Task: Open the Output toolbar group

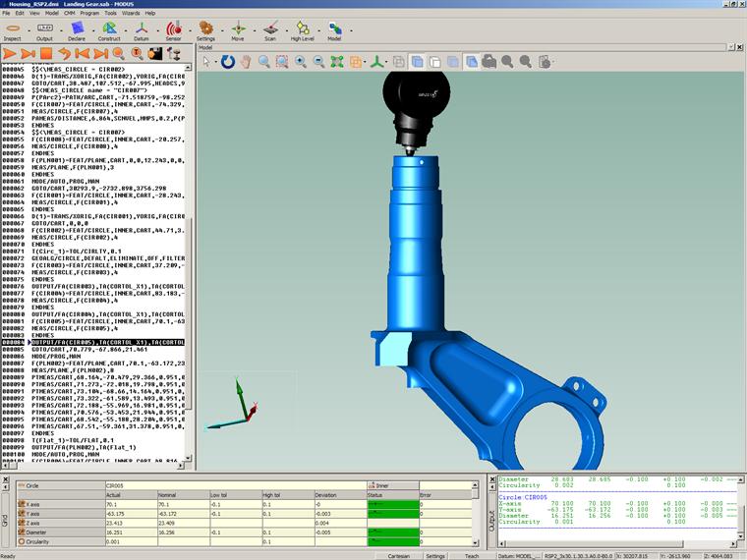Action: point(44,31)
